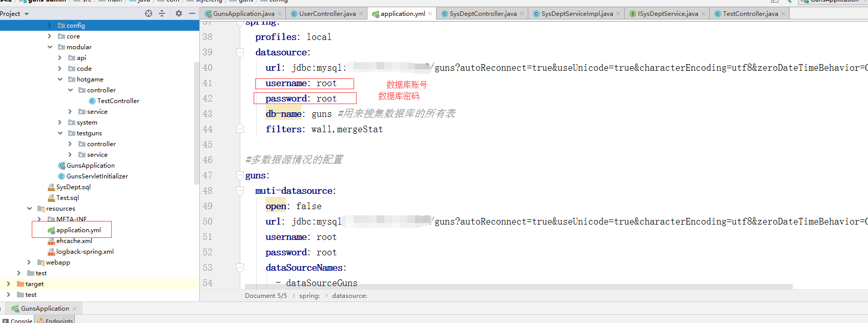The height and width of the screenshot is (323, 868).
Task: Close the SysDeptController.java tab
Action: 522,14
